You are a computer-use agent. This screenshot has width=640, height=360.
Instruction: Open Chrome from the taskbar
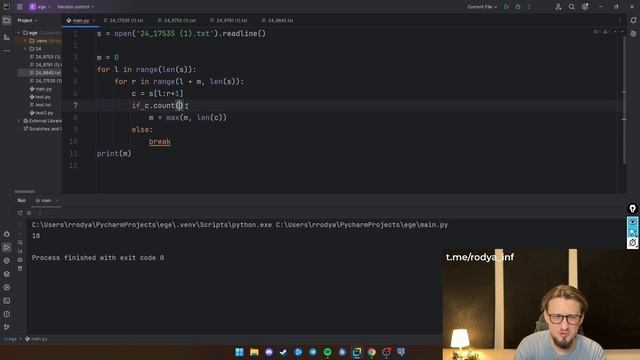(371, 352)
